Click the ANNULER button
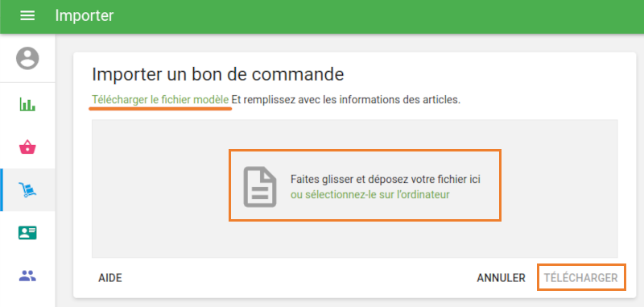Screen dimensions: 644x307 point(501,278)
